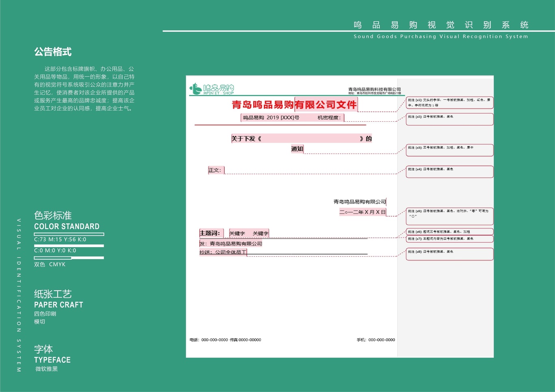The height and width of the screenshot is (392, 555).
Task: Click the red title 青岛鸣品易购有限公司文件
Action: point(294,105)
